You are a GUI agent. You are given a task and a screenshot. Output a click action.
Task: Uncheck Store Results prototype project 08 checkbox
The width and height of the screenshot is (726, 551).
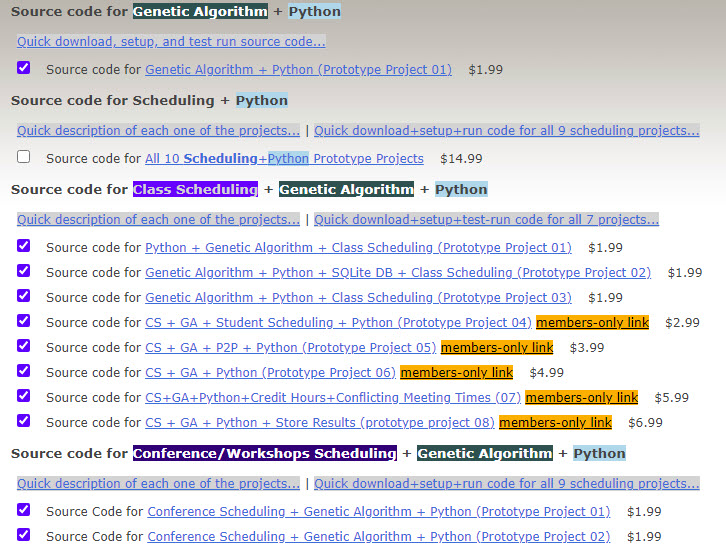(x=24, y=420)
